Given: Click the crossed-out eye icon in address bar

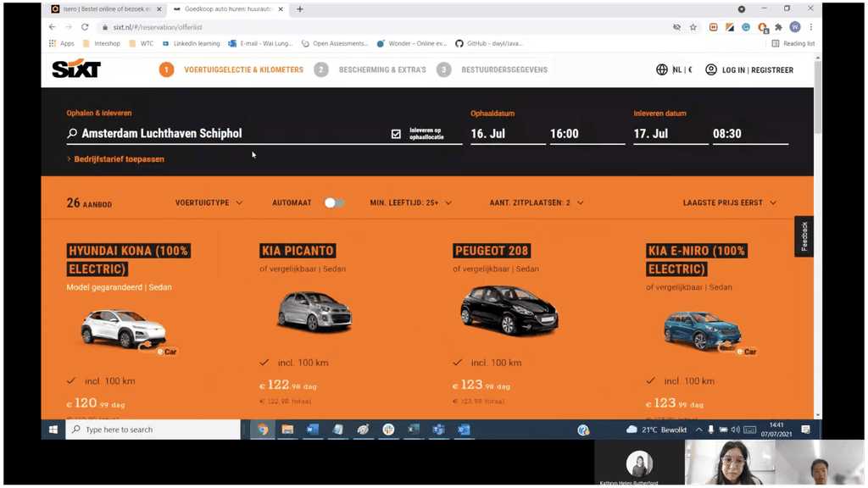Looking at the screenshot, I should (676, 27).
